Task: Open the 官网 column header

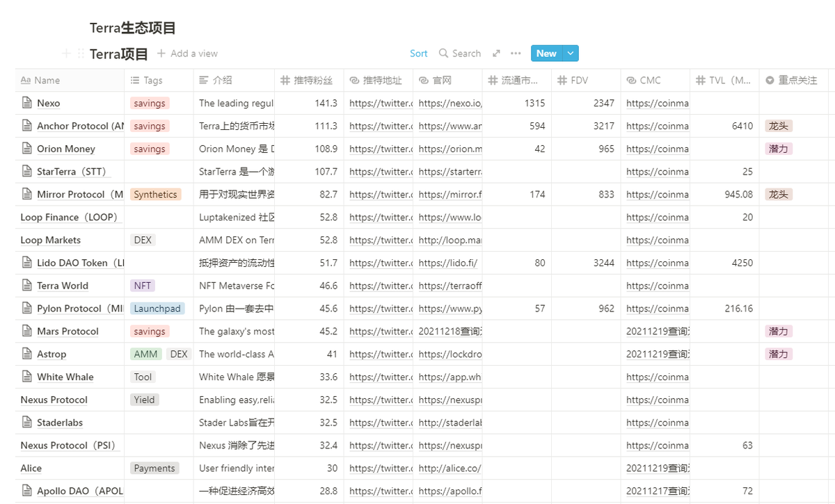Action: 447,80
